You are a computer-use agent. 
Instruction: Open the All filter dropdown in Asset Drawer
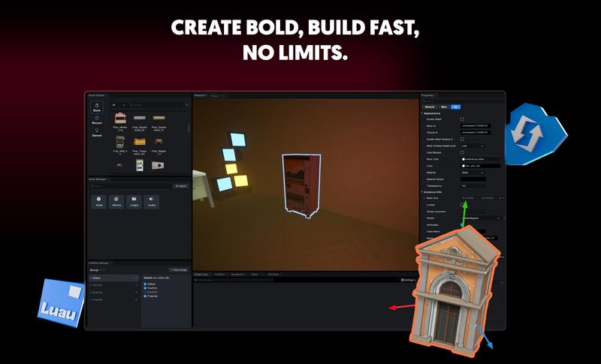[119, 104]
